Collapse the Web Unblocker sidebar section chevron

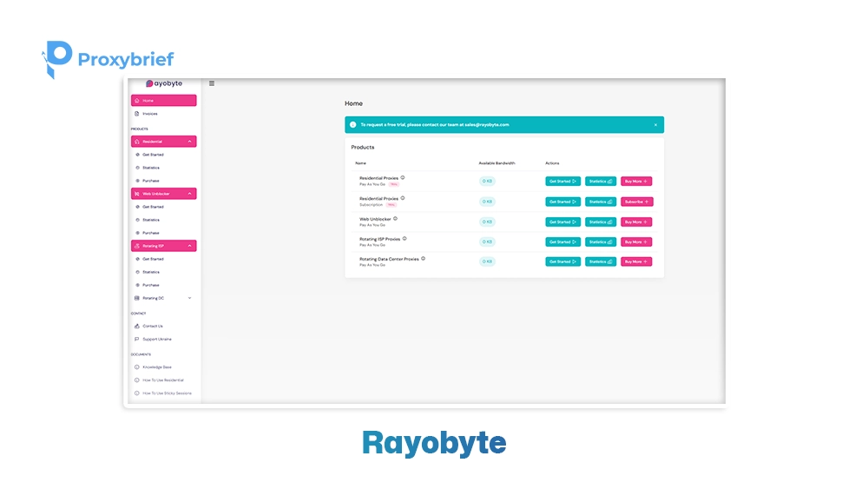(x=189, y=194)
